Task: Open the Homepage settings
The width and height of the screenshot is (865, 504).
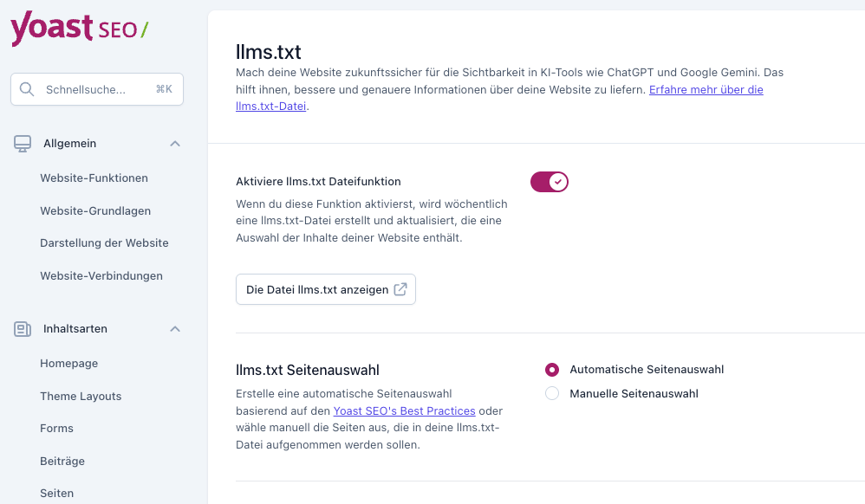Action: click(68, 363)
